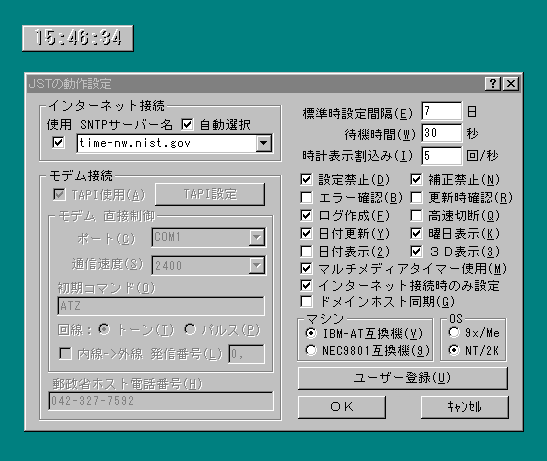The height and width of the screenshot is (461, 547).
Task: Select the トーン(T) radio button
Action: [x=104, y=329]
